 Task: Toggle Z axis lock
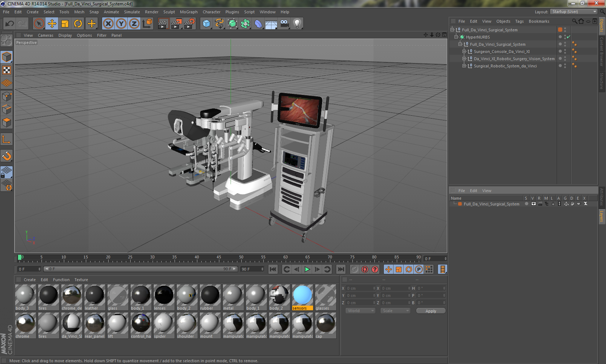134,24
